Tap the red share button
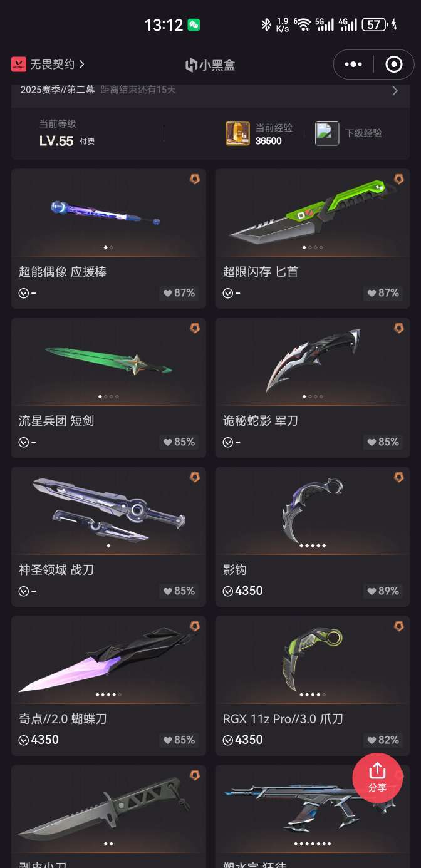This screenshot has width=421, height=868. point(377,777)
